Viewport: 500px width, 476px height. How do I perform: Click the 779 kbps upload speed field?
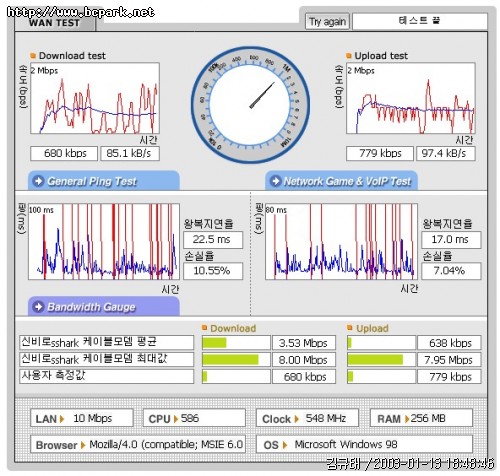pyautogui.click(x=380, y=153)
